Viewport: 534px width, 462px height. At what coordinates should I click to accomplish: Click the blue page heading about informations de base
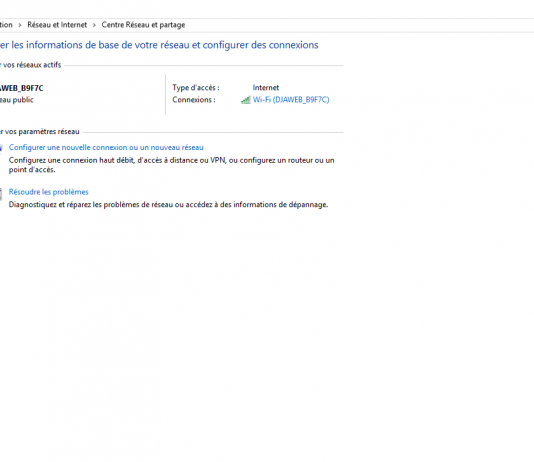(159, 45)
